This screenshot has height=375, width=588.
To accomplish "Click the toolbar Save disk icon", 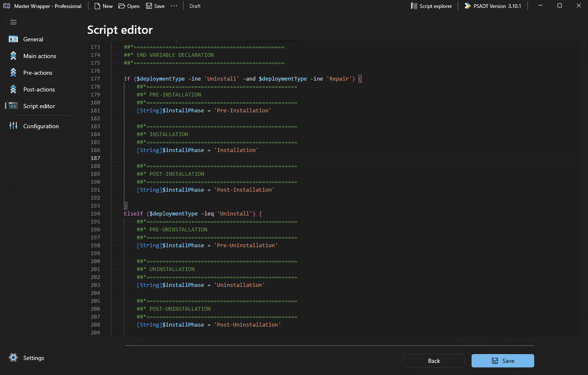I will pyautogui.click(x=149, y=6).
